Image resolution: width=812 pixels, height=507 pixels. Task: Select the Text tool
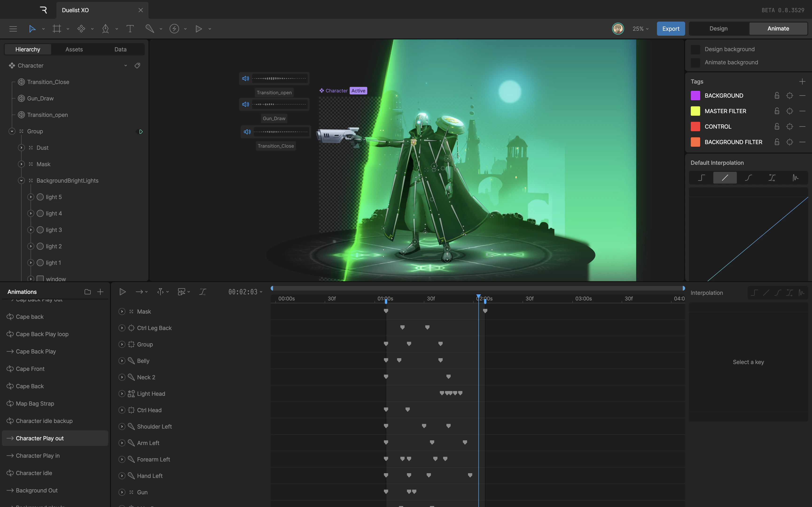click(x=131, y=28)
